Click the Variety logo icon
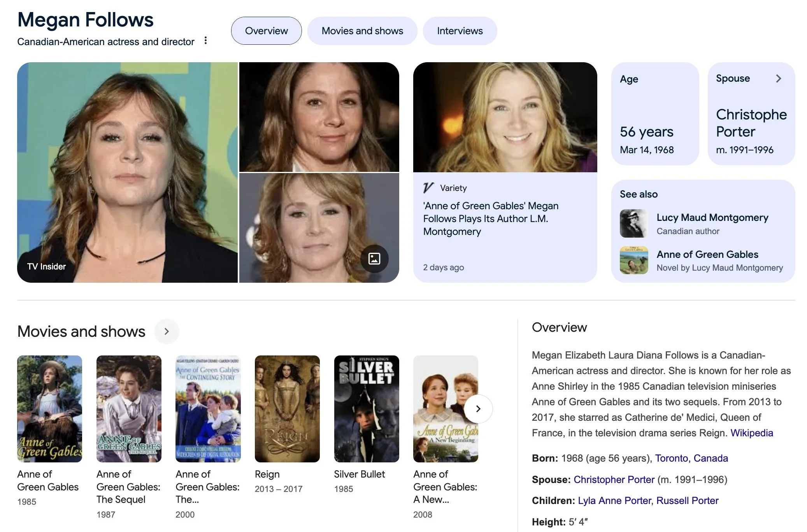This screenshot has width=807, height=532. click(428, 188)
